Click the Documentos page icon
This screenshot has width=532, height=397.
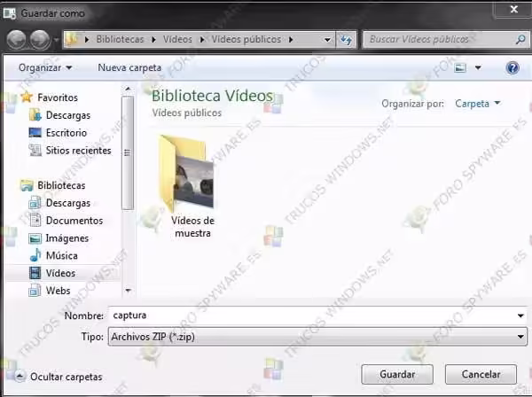point(35,221)
